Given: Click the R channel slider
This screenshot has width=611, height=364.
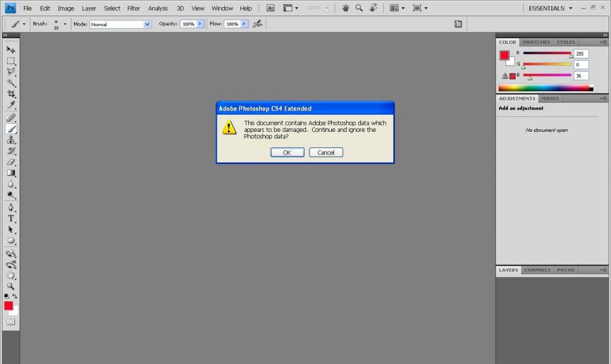Looking at the screenshot, I should coord(547,53).
